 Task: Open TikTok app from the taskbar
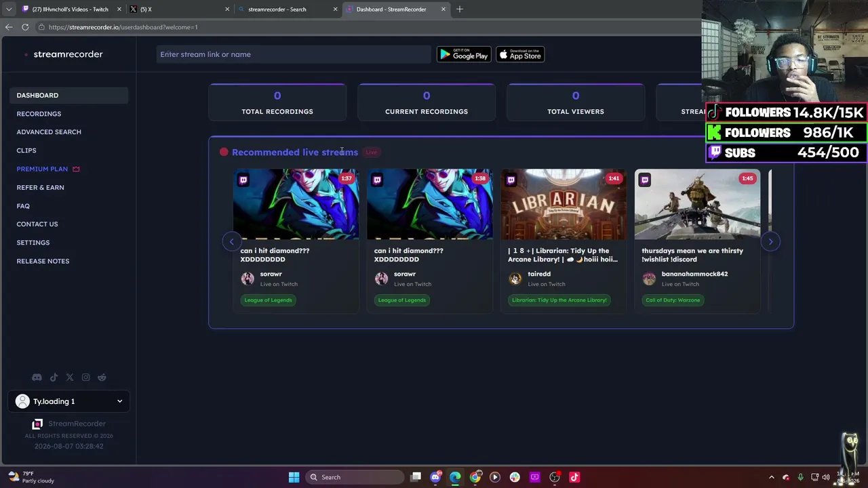(x=574, y=477)
